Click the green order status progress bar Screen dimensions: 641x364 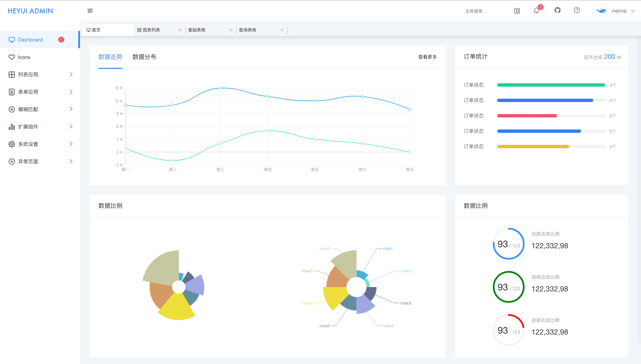[551, 85]
